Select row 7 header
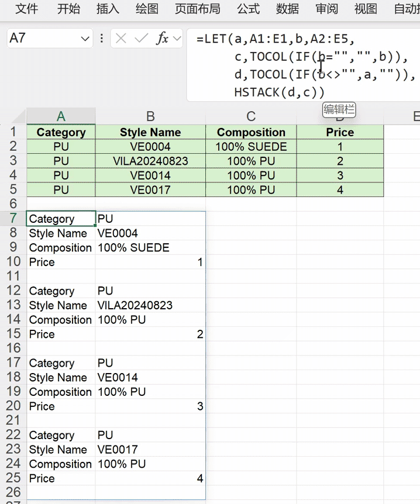The height and width of the screenshot is (504, 420). (13, 218)
